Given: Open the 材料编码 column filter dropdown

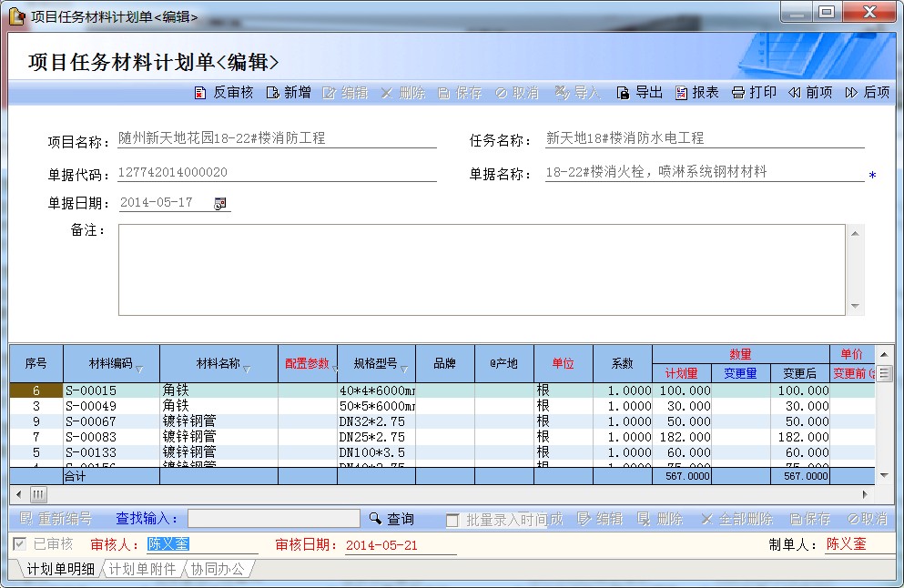Looking at the screenshot, I should pos(139,370).
